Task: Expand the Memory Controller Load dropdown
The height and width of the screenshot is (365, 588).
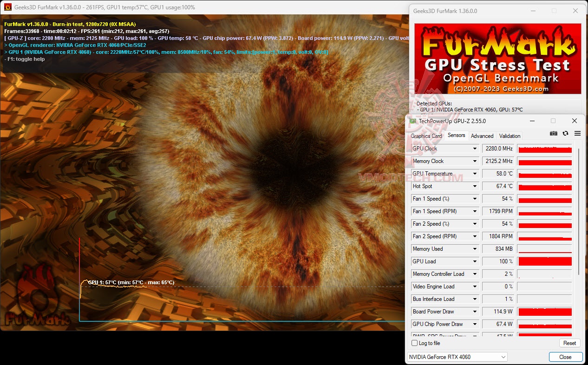Action: pos(475,274)
